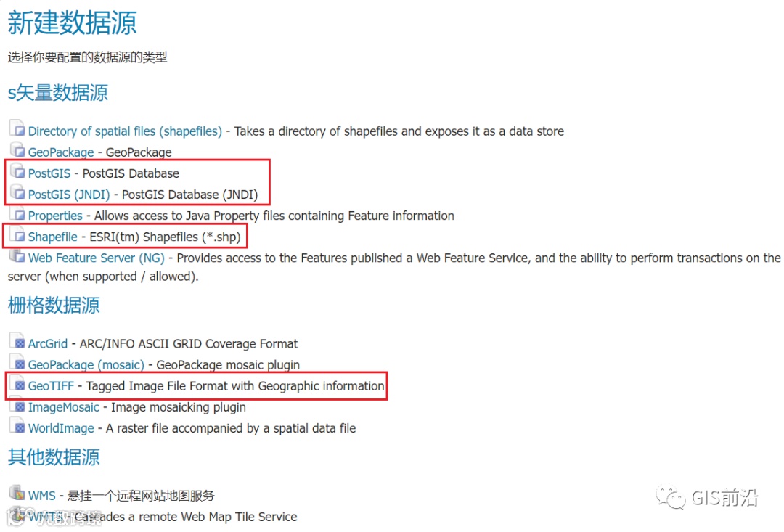The image size is (784, 532).
Task: Click the PostGIS (JNDI) store icon
Action: (17, 192)
